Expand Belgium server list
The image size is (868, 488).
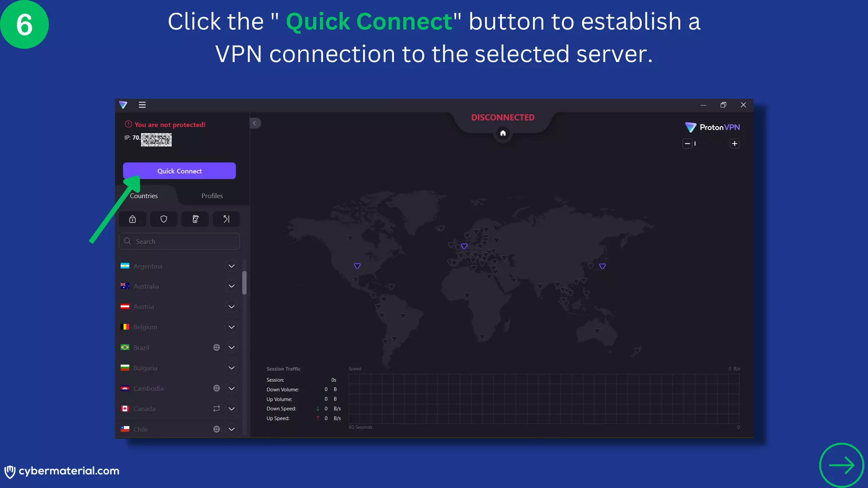(x=231, y=327)
